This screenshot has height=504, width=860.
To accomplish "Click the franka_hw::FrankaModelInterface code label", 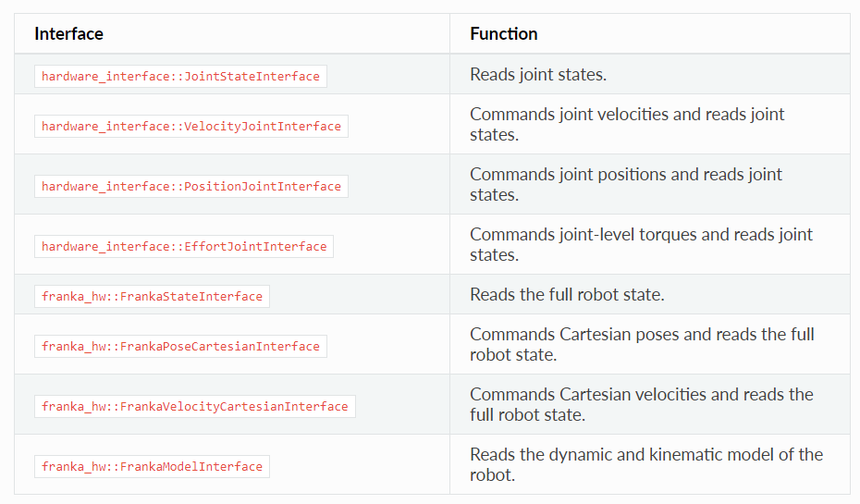I will tap(152, 466).
